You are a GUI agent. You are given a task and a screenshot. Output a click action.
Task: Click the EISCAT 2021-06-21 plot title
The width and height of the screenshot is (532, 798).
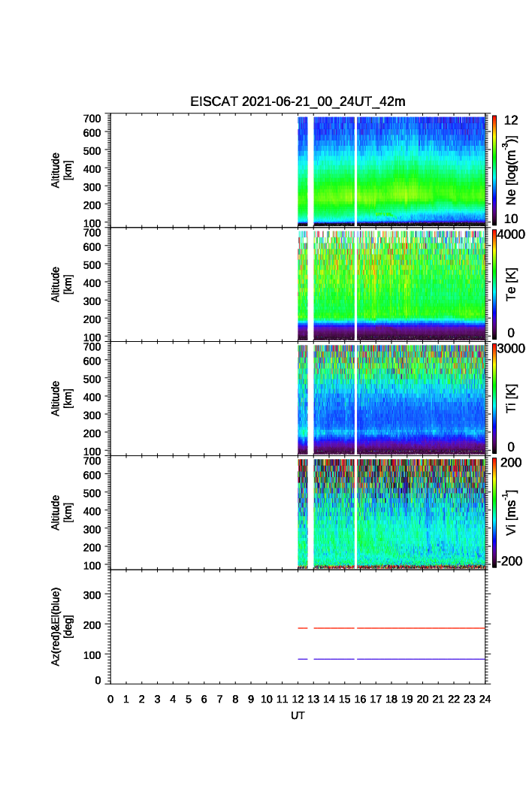(x=298, y=101)
